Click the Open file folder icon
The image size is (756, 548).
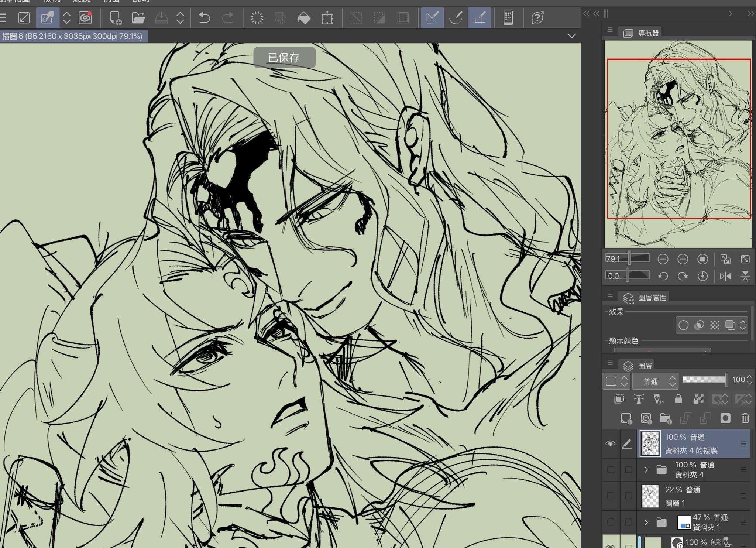tap(138, 18)
